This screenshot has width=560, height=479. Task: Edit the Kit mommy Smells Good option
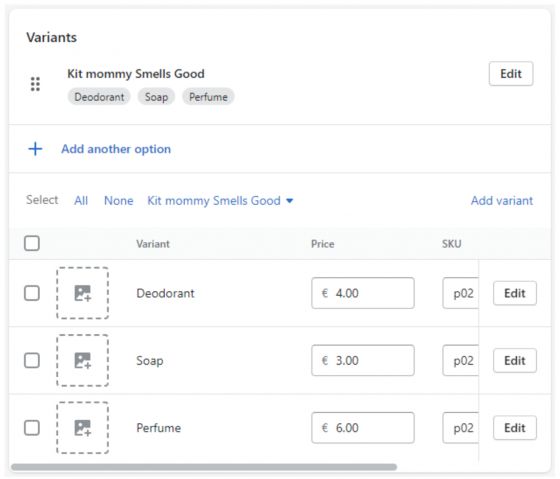tap(511, 74)
